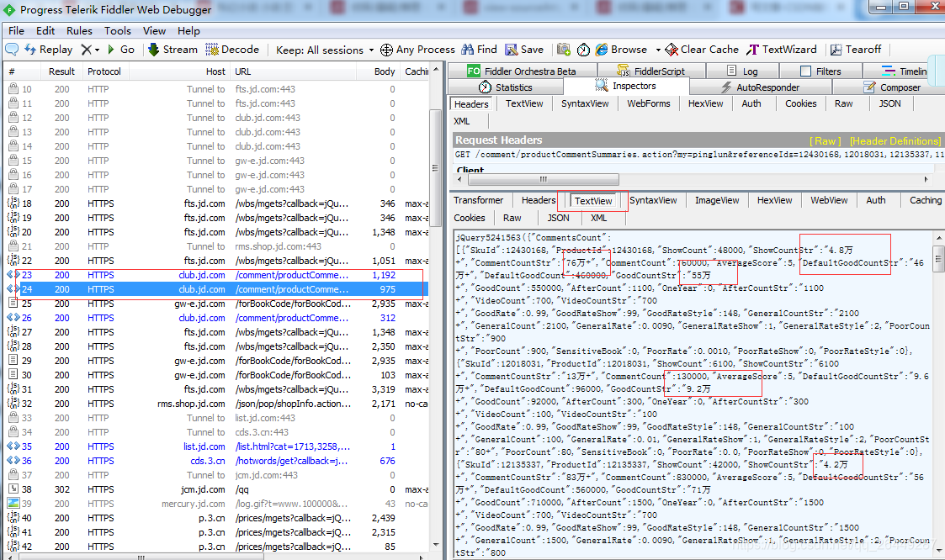Image resolution: width=945 pixels, height=560 pixels.
Task: Click response text pane scrollbar thumb
Action: pos(937,260)
